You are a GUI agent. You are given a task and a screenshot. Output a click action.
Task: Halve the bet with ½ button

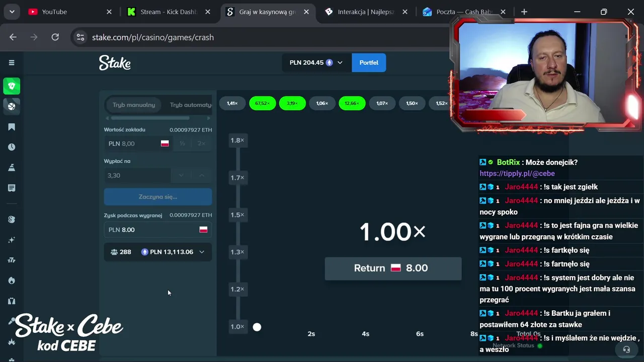(x=182, y=143)
